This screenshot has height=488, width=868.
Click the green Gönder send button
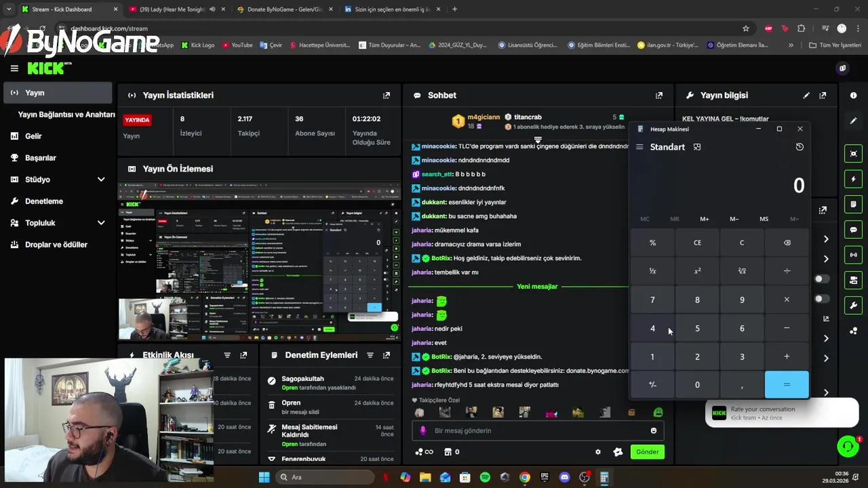647,452
